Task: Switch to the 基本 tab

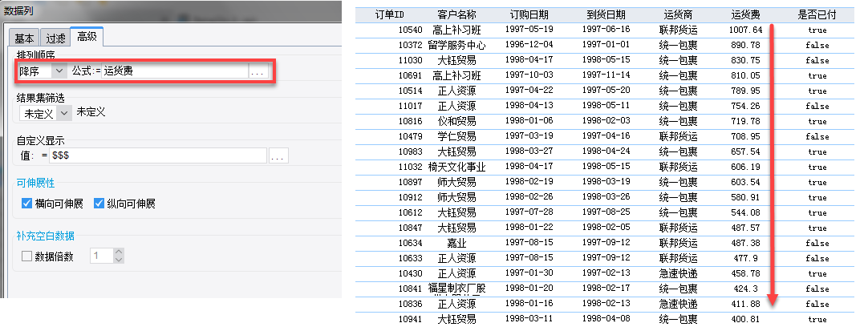Action: (x=24, y=38)
